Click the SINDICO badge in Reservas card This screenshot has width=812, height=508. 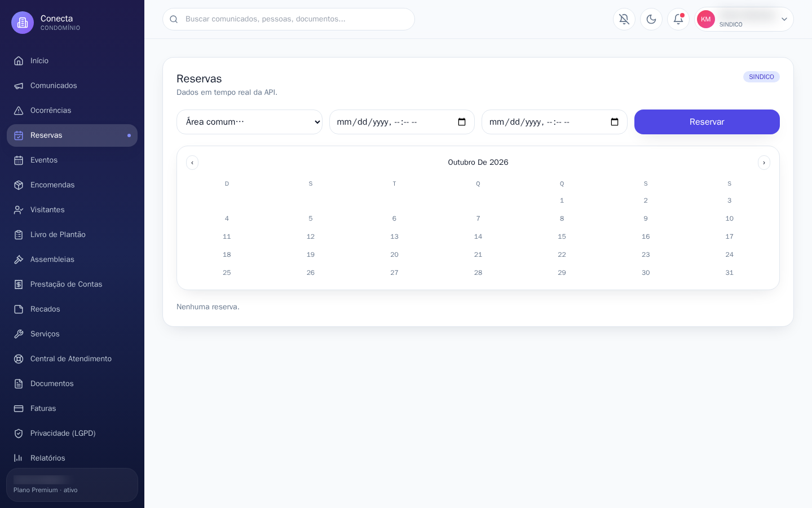point(761,77)
